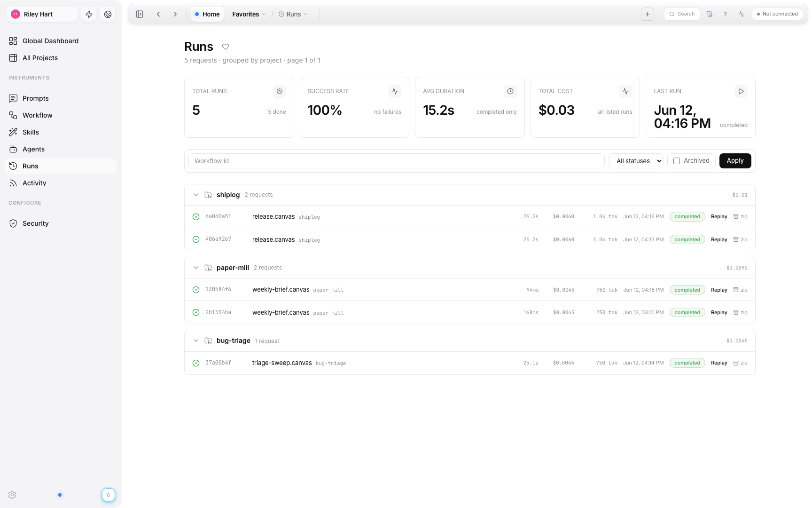The width and height of the screenshot is (812, 508).
Task: Click the dashed plus add-tab icon
Action: click(648, 14)
